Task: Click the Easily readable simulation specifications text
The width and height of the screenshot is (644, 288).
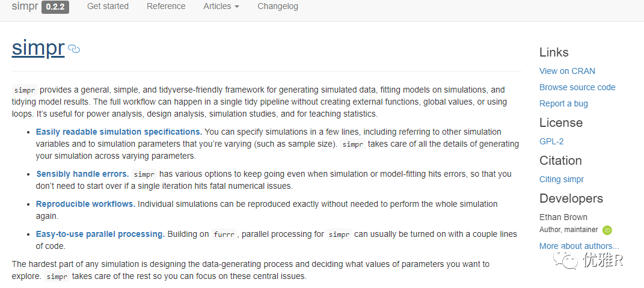Action: 118,132
